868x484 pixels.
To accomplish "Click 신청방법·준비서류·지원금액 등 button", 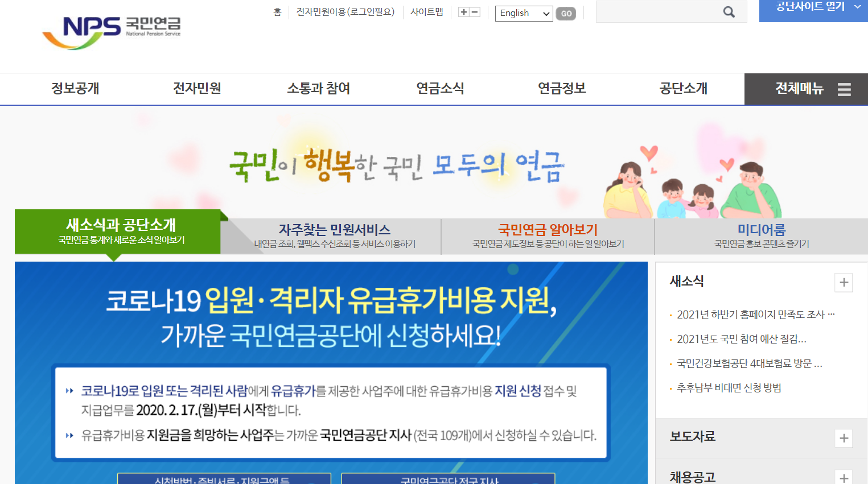I will (224, 479).
